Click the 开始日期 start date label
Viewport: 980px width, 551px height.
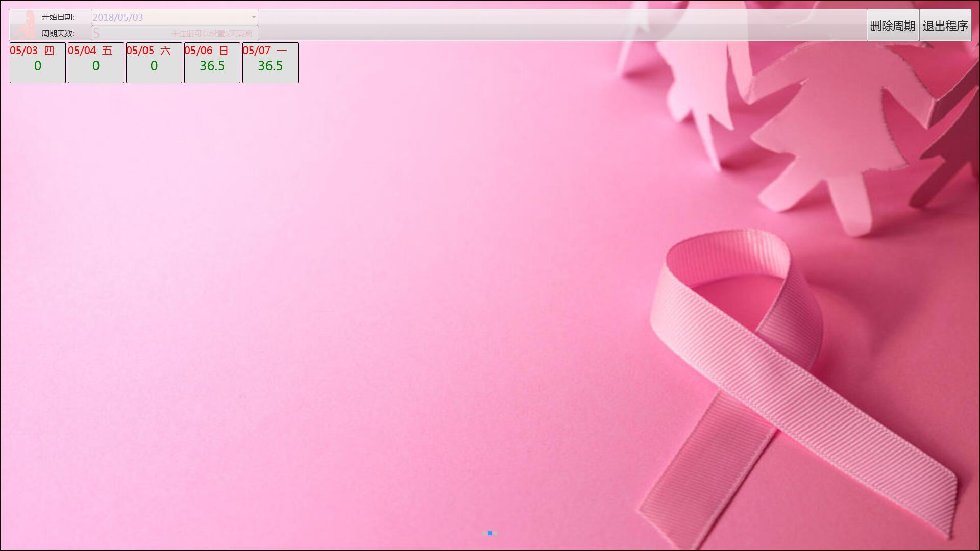click(58, 17)
